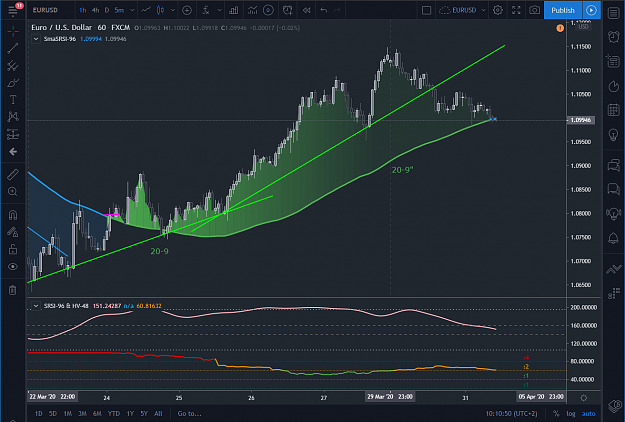Screen dimensions: 625x422
Task: Click the EURUSD symbol search field
Action: click(x=45, y=10)
